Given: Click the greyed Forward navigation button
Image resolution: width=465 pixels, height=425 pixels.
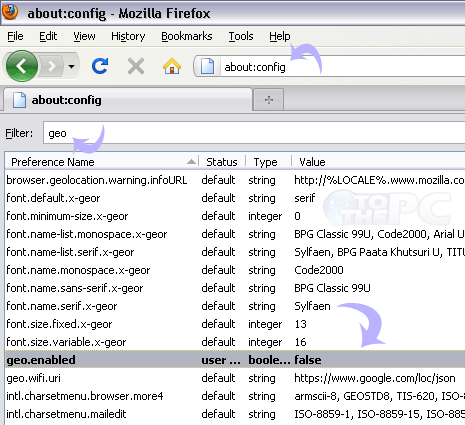Looking at the screenshot, I should point(52,66).
